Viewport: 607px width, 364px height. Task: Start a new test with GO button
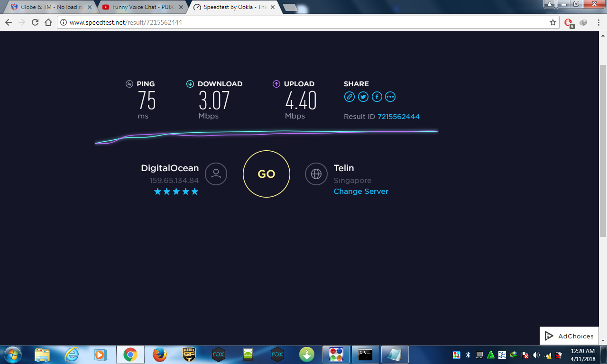[266, 174]
